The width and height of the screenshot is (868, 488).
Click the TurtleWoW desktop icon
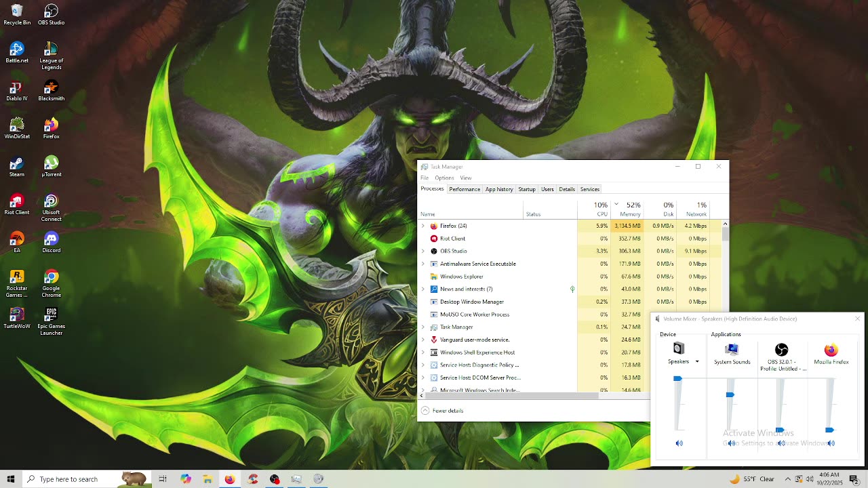[17, 319]
